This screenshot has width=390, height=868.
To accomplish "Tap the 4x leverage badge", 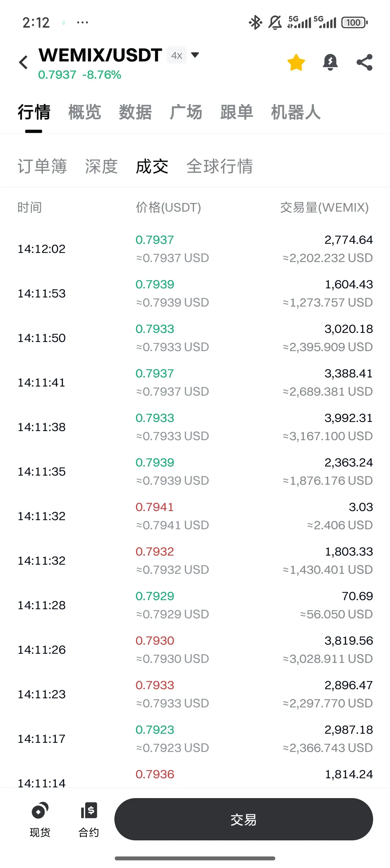I will click(176, 55).
